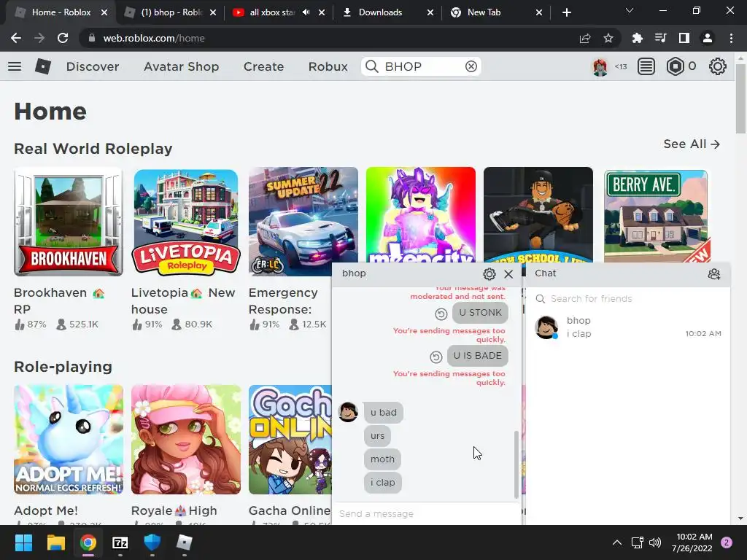The image size is (747, 560).
Task: Open bhop chat settings gear
Action: [489, 274]
